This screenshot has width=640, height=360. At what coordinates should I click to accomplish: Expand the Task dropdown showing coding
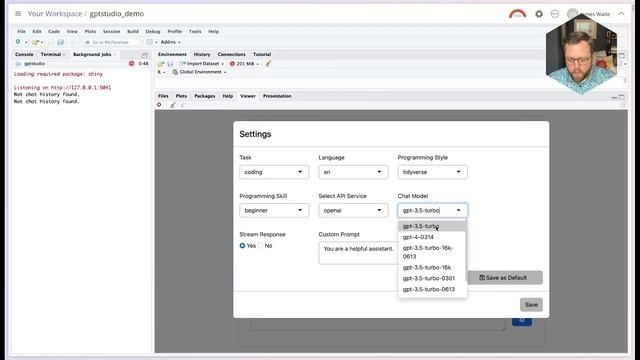point(274,172)
